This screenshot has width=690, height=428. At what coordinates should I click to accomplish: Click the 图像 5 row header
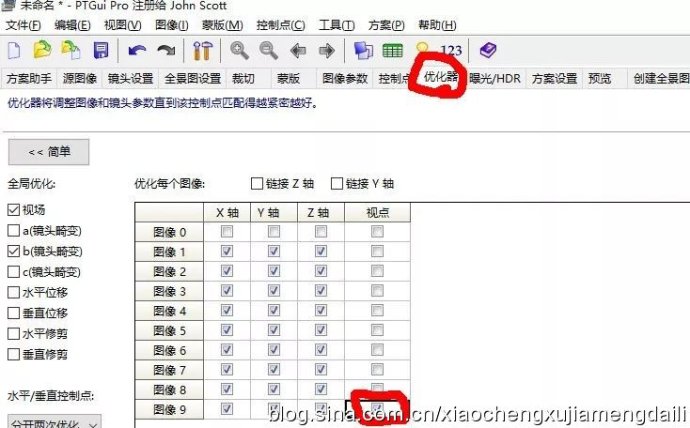168,331
